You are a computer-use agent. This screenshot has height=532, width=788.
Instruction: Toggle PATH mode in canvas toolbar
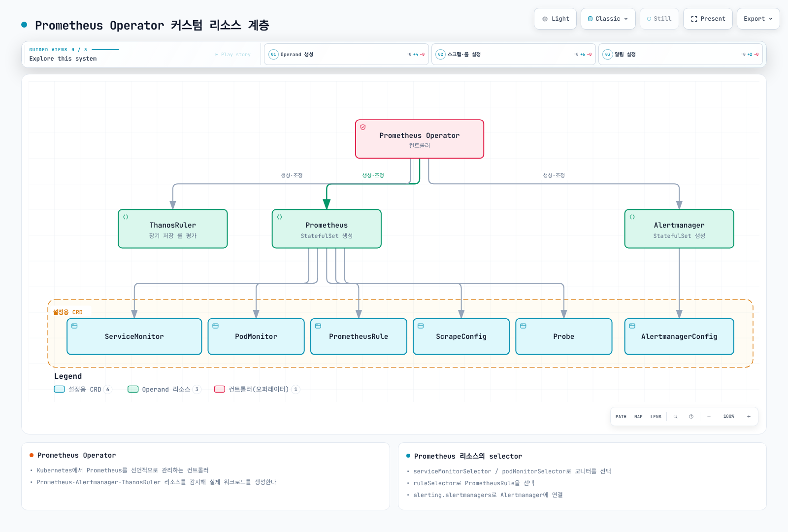[x=621, y=417]
